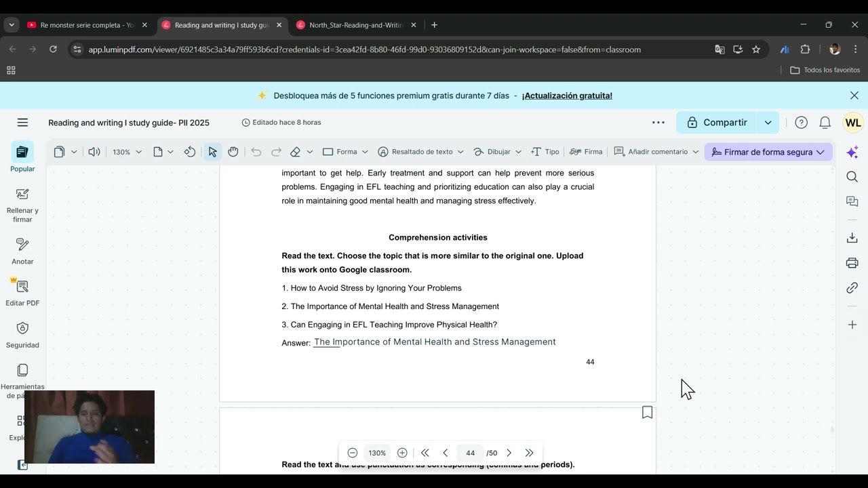Switch to the Re monster serie completa tab
Image resolution: width=868 pixels, height=488 pixels.
pyautogui.click(x=87, y=25)
